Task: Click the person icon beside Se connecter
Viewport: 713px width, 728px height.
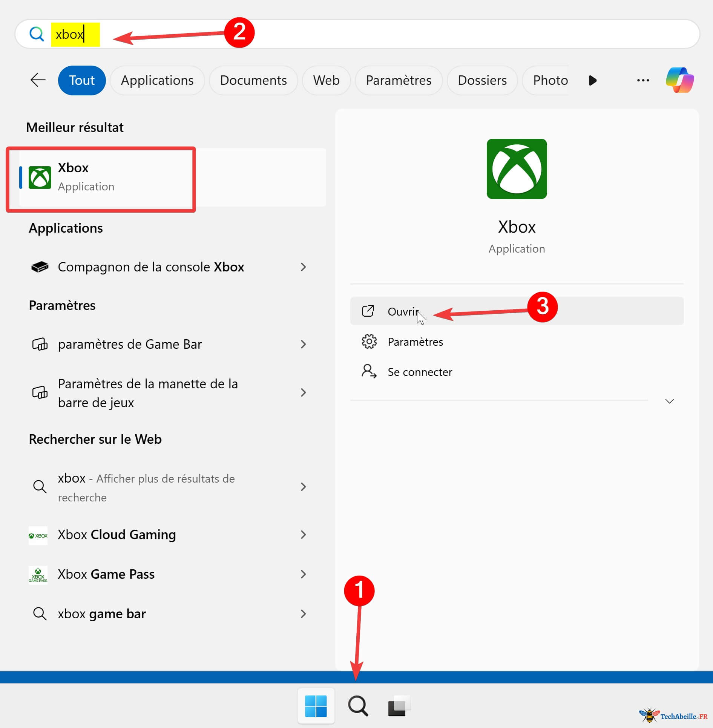Action: (369, 371)
